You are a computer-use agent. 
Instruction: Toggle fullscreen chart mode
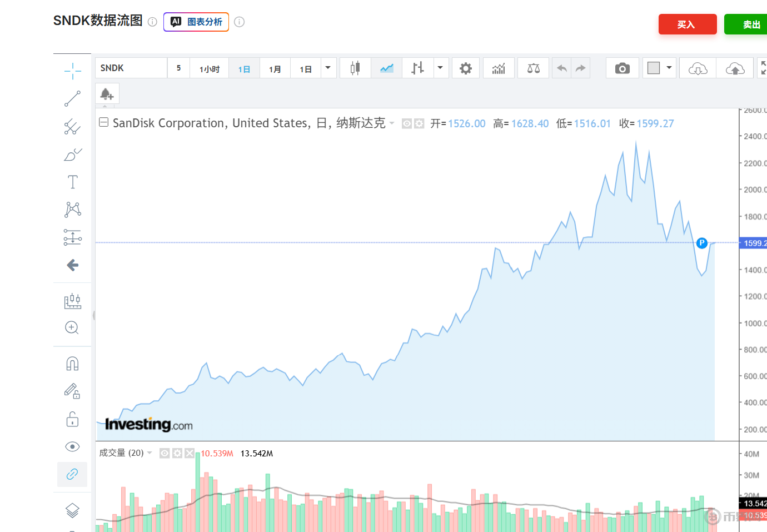click(x=763, y=68)
